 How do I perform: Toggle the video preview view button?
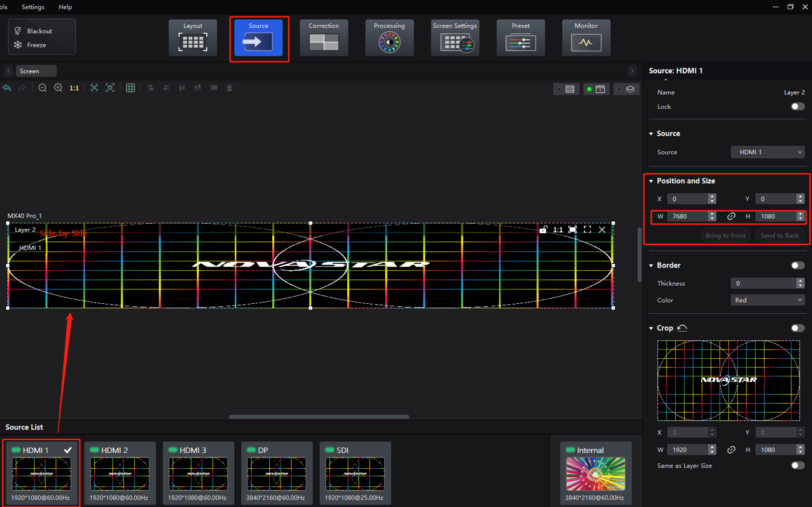[596, 89]
